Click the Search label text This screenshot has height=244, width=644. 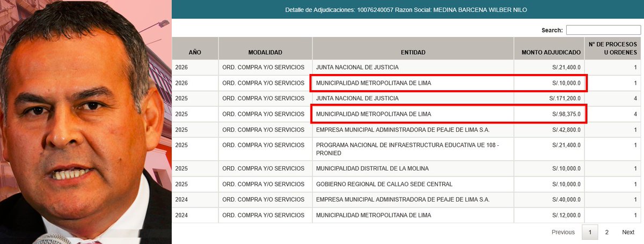tap(552, 30)
